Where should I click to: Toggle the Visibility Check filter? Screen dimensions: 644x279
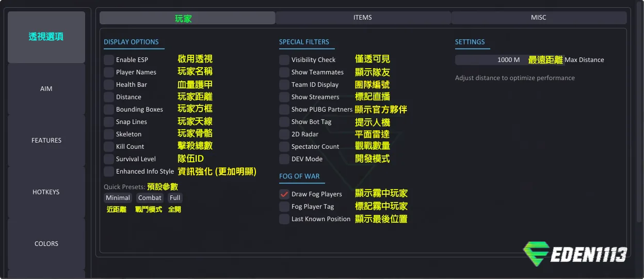coord(284,60)
